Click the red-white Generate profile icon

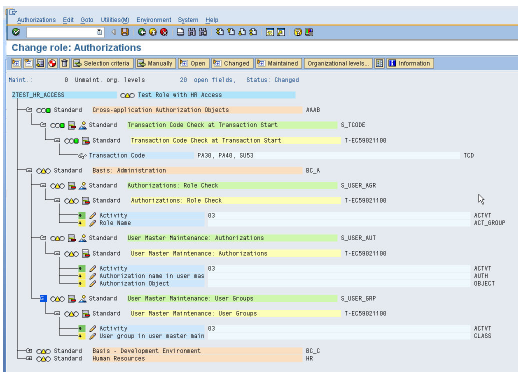[52, 63]
